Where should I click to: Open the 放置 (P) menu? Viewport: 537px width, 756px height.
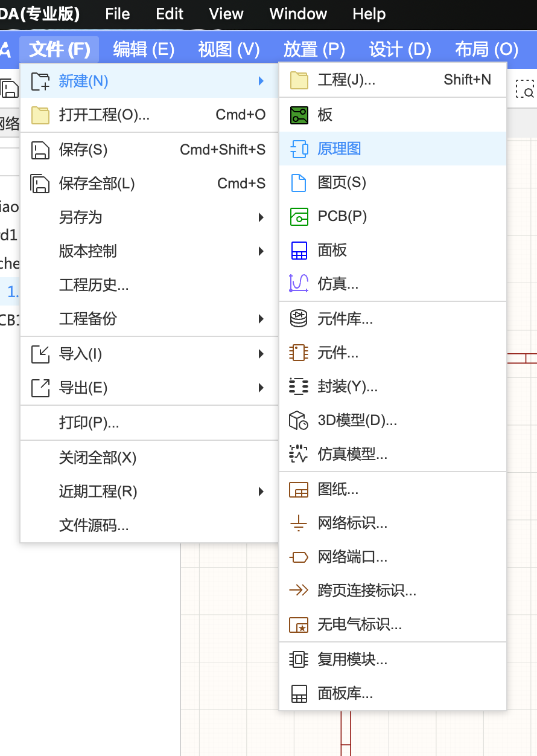coord(314,49)
